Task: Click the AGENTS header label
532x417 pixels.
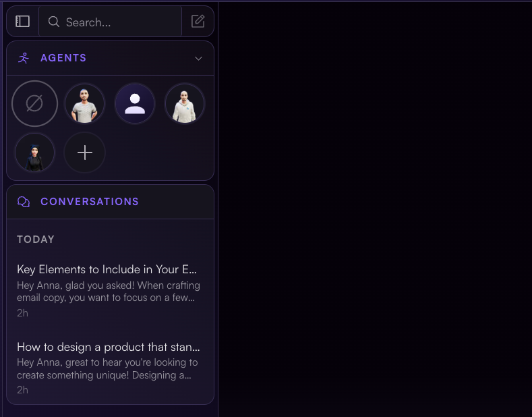Action: (63, 58)
